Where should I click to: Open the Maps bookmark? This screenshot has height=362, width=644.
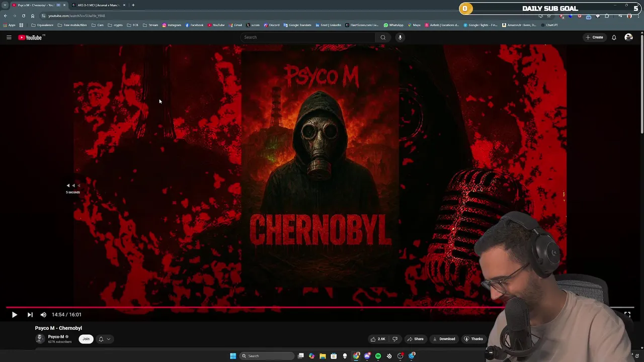[414, 25]
